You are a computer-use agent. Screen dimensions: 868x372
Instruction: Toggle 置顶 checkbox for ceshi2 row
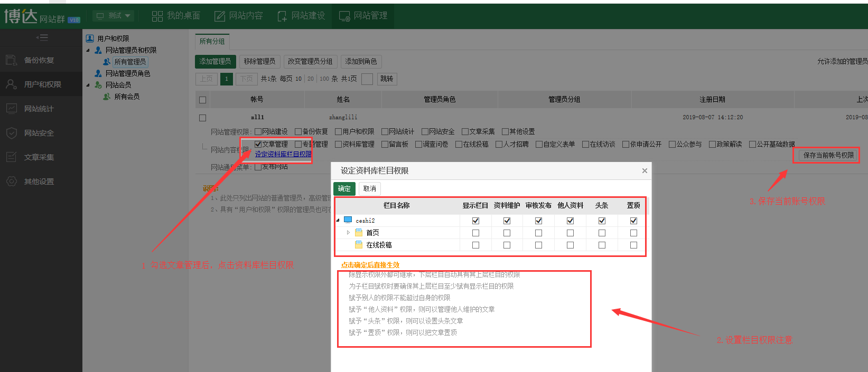tap(633, 221)
